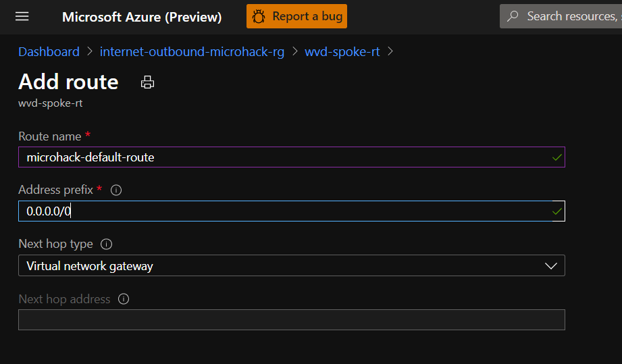Click the chevron after Dashboard breadcrumb

90,51
